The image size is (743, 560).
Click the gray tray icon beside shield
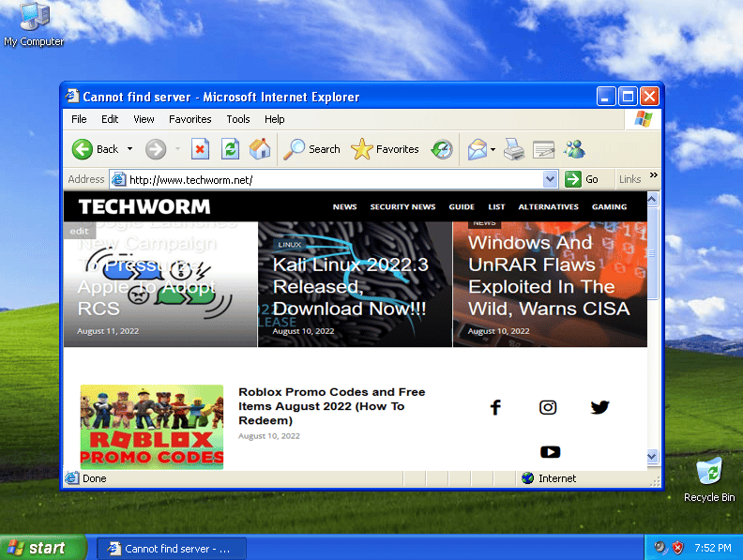click(660, 548)
